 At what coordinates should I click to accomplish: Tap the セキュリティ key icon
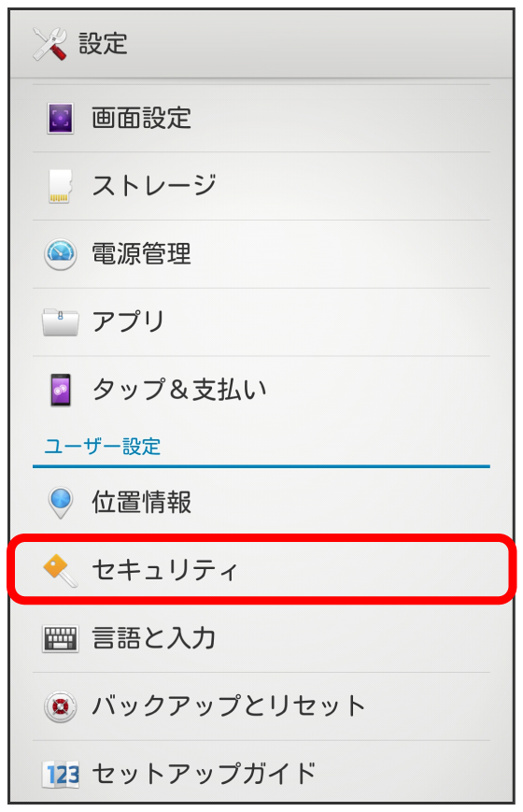(x=60, y=571)
